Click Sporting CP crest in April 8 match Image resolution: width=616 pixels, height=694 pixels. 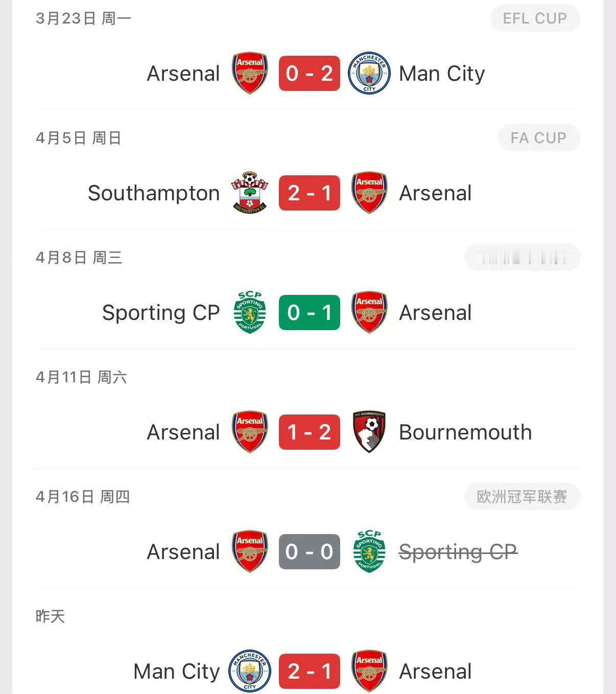250,312
